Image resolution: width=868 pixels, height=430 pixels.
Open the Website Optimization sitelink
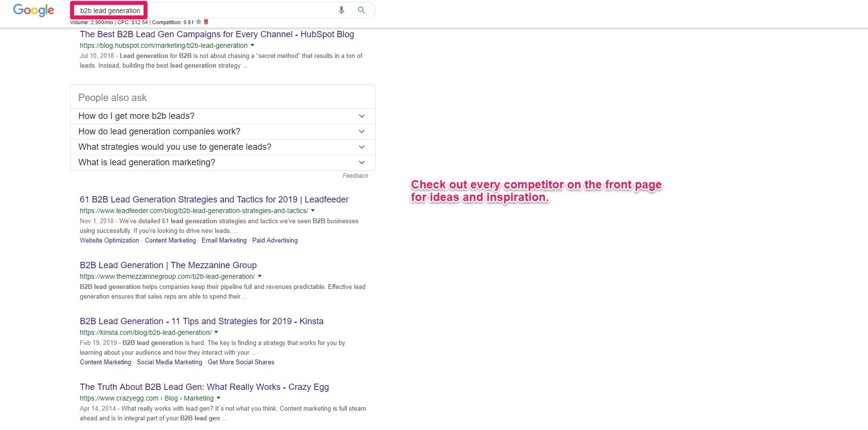(109, 241)
